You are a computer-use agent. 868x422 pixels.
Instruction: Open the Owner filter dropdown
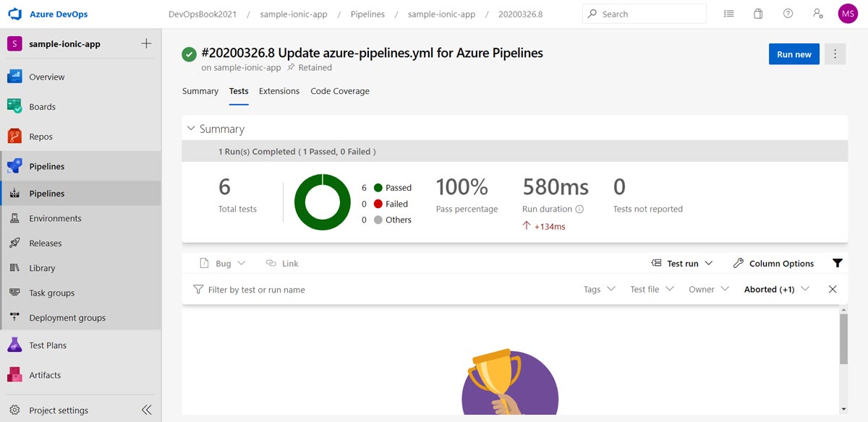[707, 289]
